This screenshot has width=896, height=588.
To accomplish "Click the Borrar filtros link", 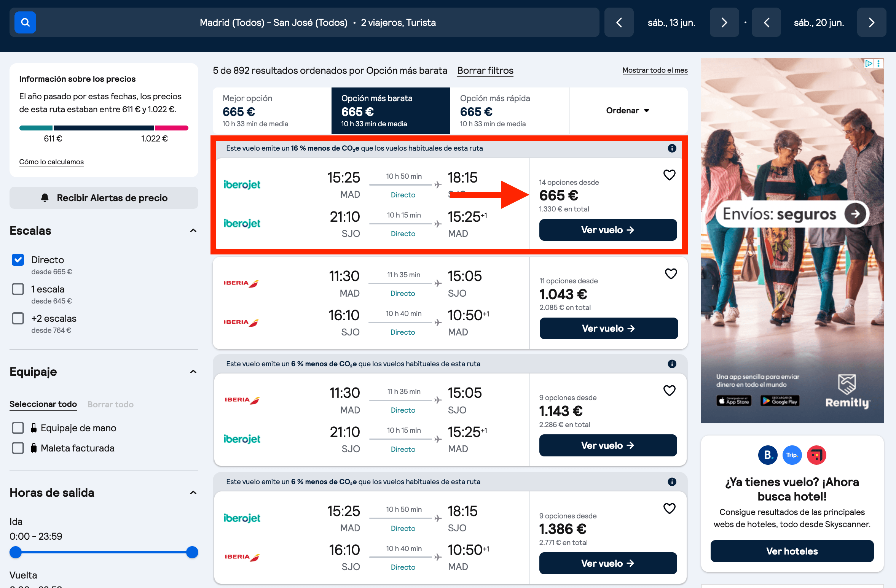I will point(485,71).
